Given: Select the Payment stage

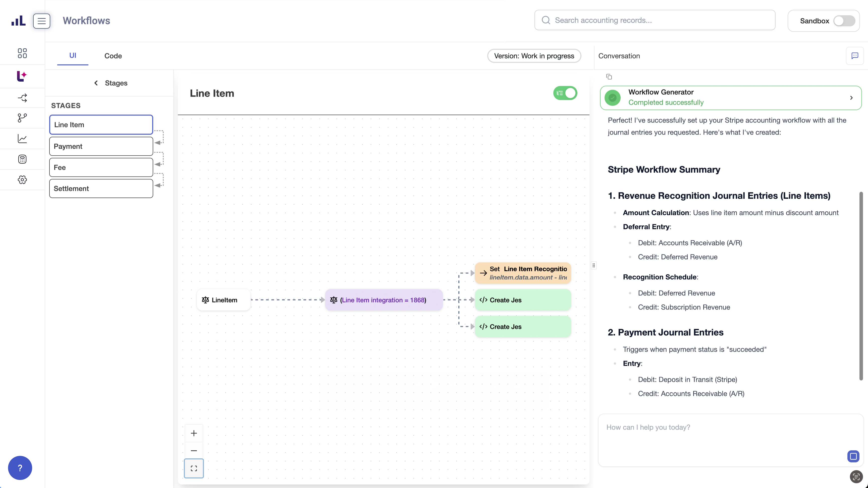Looking at the screenshot, I should click(x=101, y=146).
